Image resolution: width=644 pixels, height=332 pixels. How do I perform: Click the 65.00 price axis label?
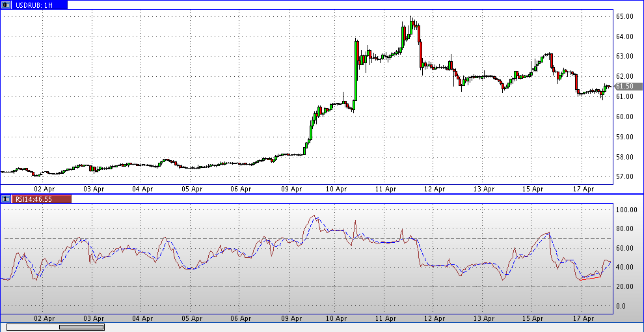[624, 16]
